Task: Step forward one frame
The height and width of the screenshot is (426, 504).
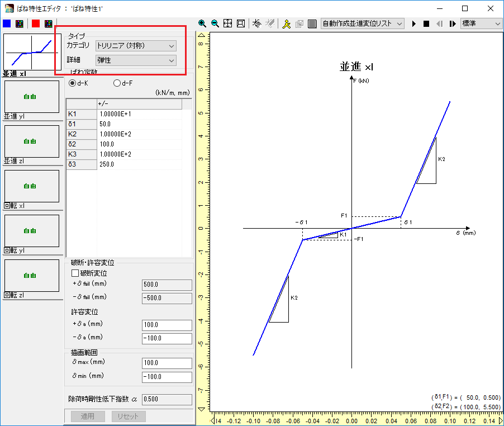Action: 452,24
